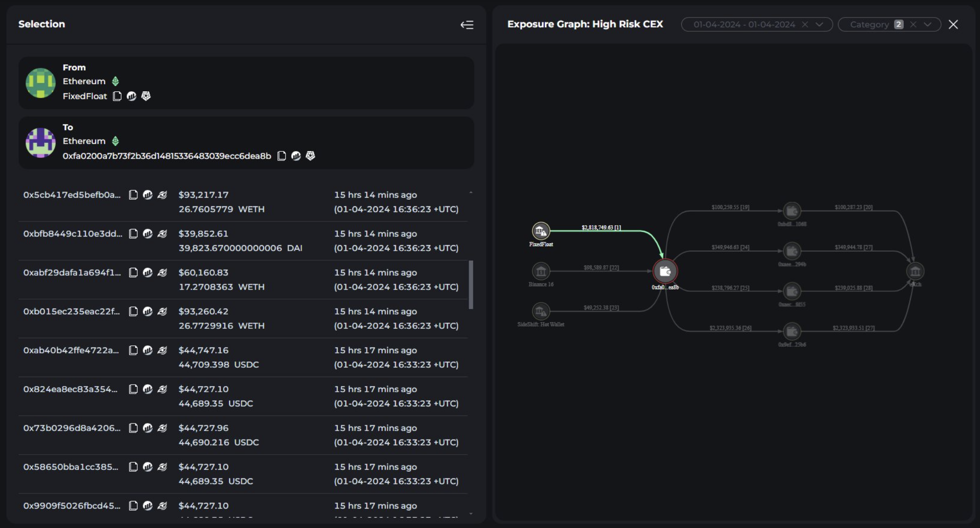Click the $2,818,749.63 green edge label
980x528 pixels.
coord(601,228)
